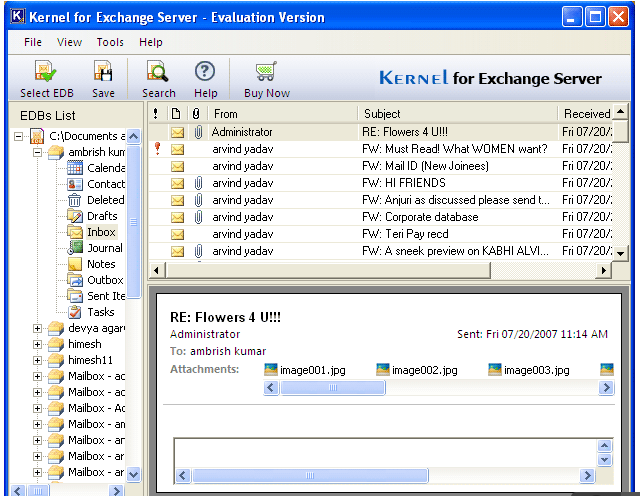Click the C:\Documents EDB file icon
The height and width of the screenshot is (496, 640).
(37, 136)
